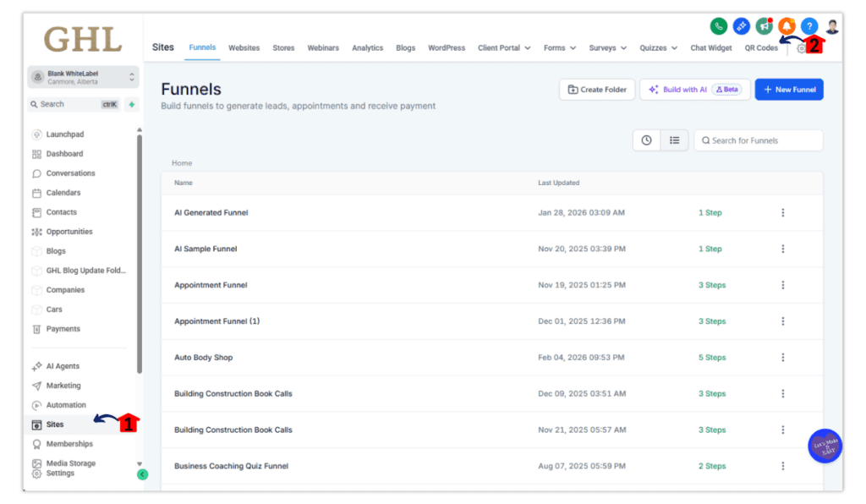Collapse sidebar with green arrow button
The width and height of the screenshot is (866, 504).
point(142,474)
